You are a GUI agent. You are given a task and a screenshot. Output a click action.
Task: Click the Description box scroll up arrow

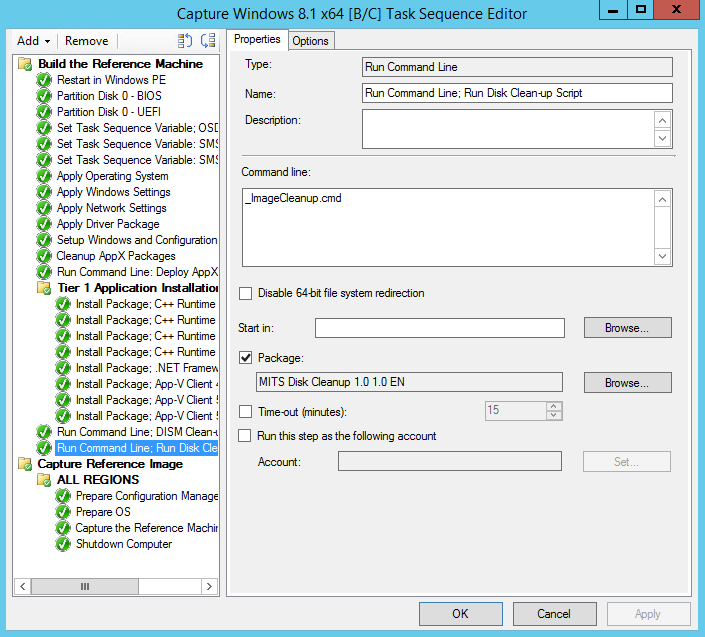click(x=662, y=120)
